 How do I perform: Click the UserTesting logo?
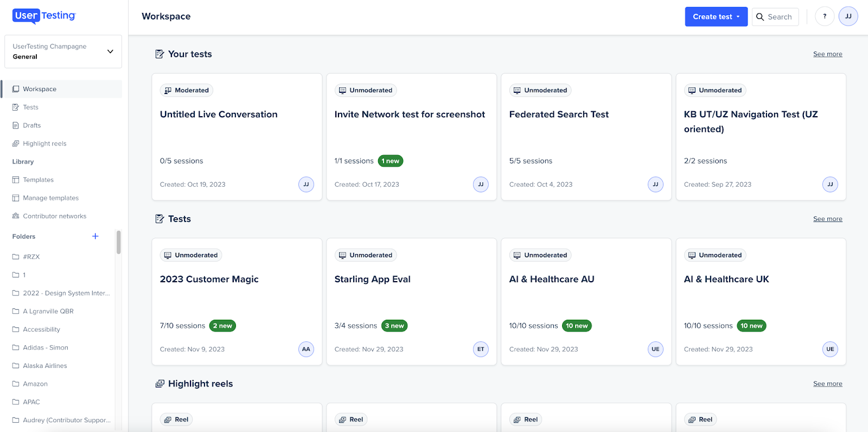click(44, 16)
